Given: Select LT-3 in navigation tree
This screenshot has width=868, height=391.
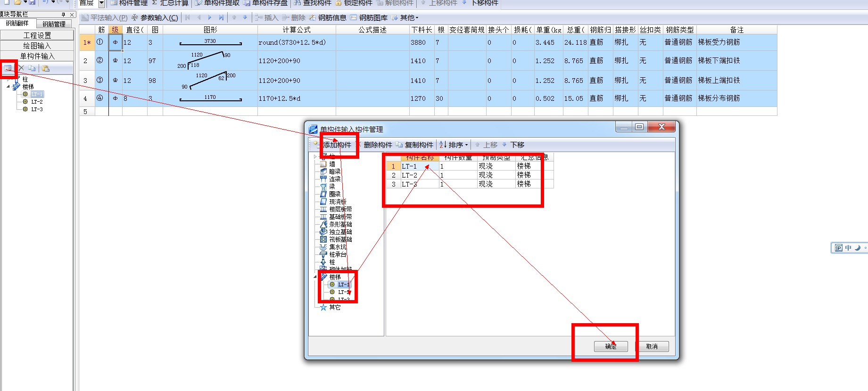Looking at the screenshot, I should [x=37, y=109].
